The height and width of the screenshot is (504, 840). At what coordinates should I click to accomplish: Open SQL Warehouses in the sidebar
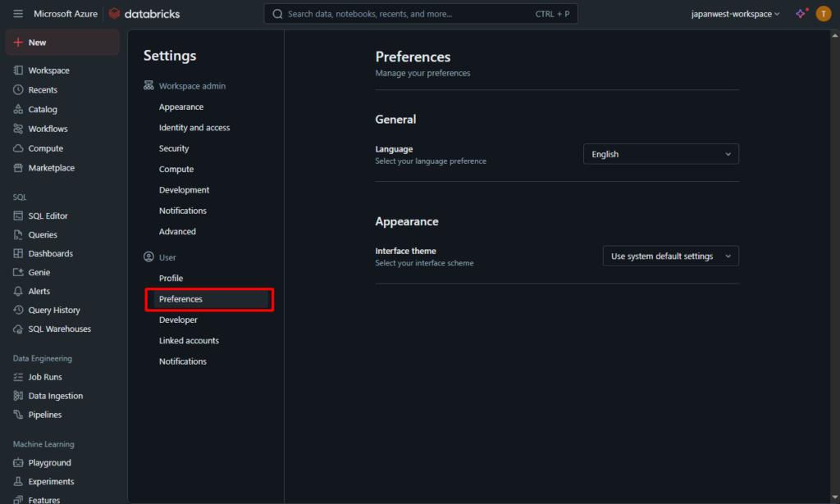(x=59, y=329)
